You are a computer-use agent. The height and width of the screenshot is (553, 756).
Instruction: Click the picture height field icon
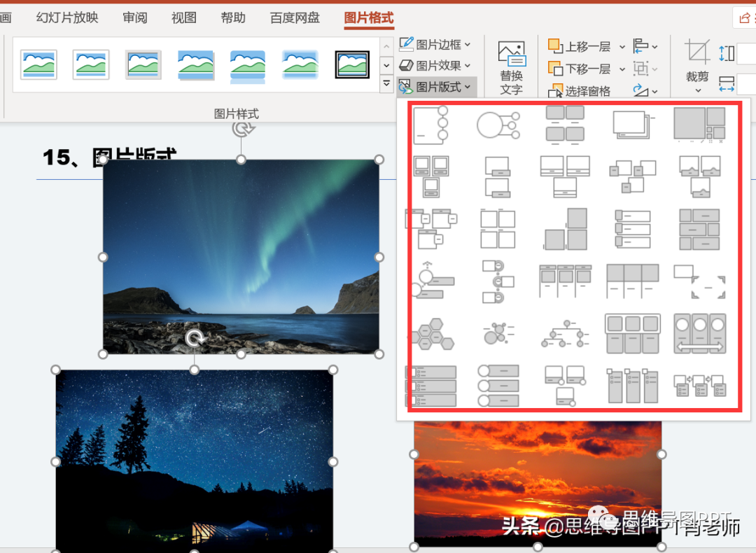coord(726,53)
